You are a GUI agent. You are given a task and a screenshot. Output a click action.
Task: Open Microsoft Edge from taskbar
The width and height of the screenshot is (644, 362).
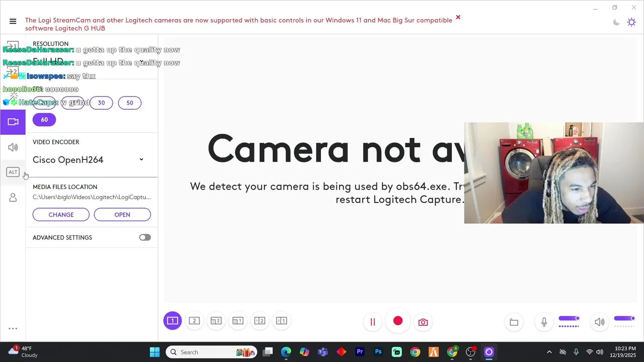click(x=286, y=352)
